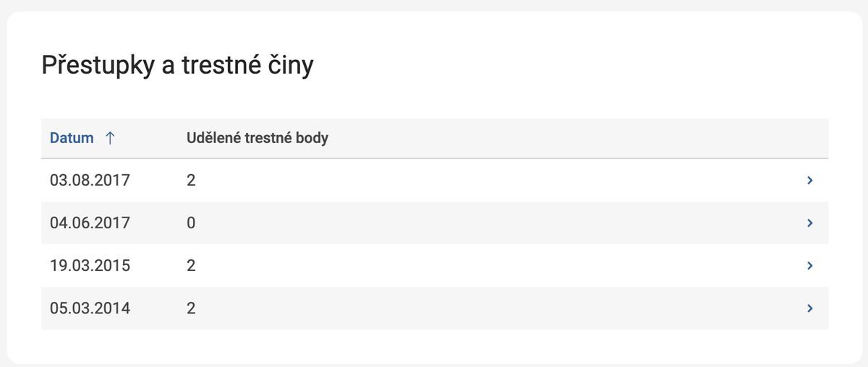Click the Přestupky a trestné činy heading
Image resolution: width=868 pixels, height=367 pixels.
point(177,66)
